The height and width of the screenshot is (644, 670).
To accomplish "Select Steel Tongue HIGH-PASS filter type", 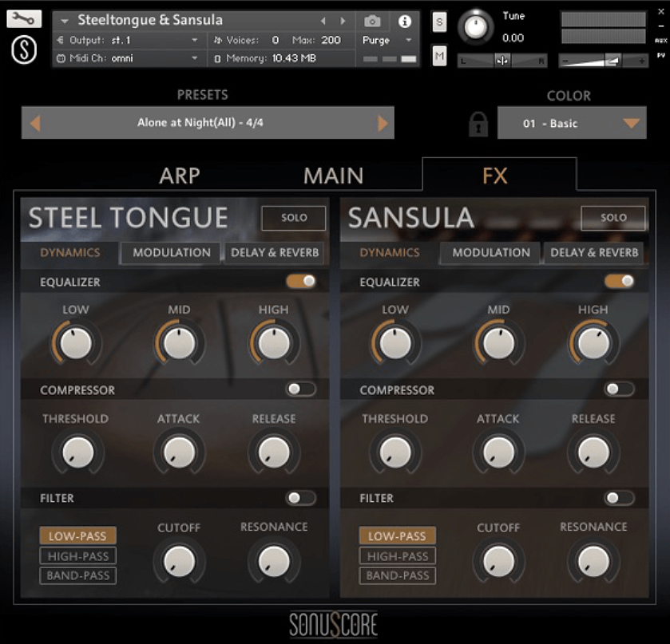I will click(x=78, y=556).
